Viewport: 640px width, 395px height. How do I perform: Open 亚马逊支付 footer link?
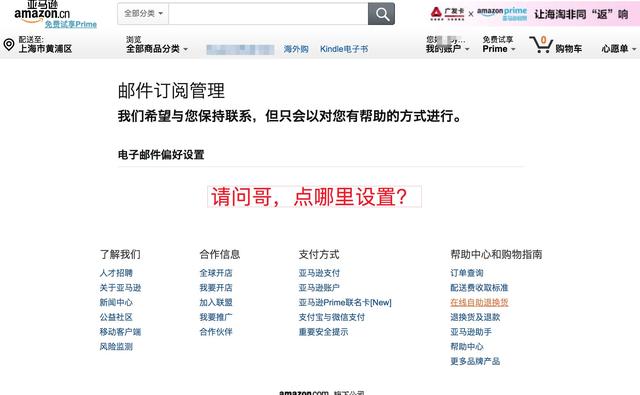[x=319, y=273]
